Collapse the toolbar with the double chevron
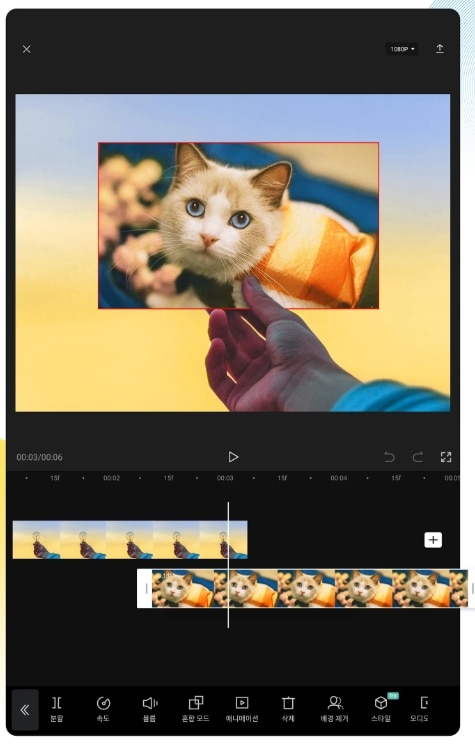 [x=25, y=710]
